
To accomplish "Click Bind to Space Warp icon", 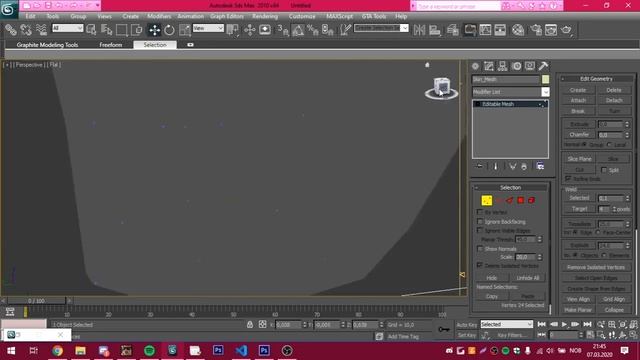I will click(x=41, y=29).
